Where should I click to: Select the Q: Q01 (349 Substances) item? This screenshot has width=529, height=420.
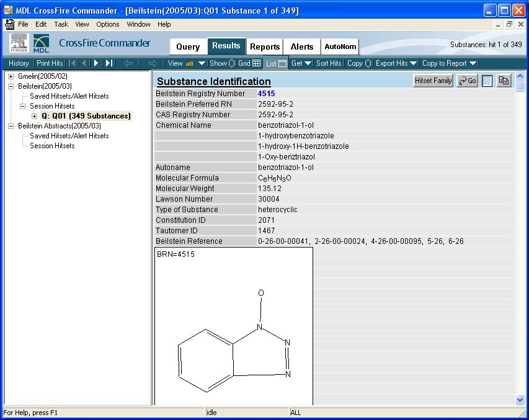point(86,116)
